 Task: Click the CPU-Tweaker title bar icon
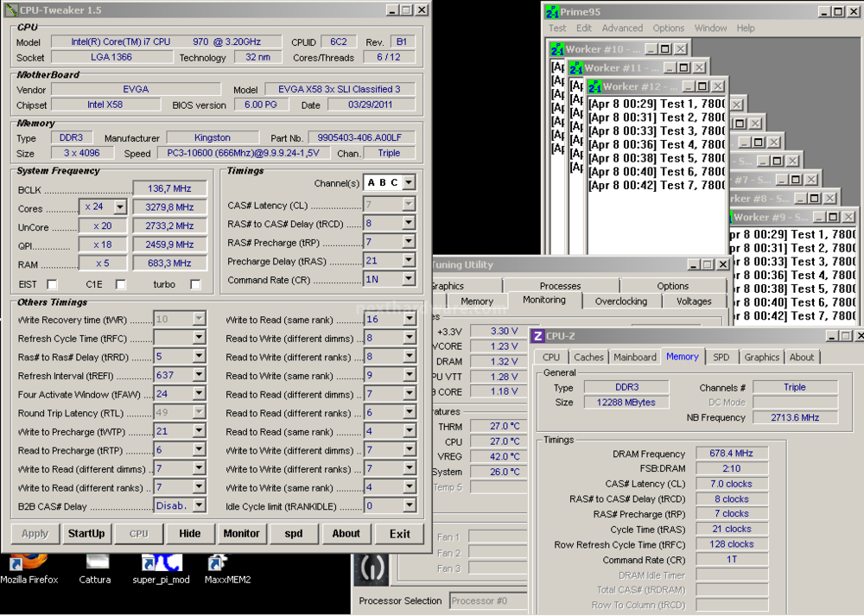(10, 10)
